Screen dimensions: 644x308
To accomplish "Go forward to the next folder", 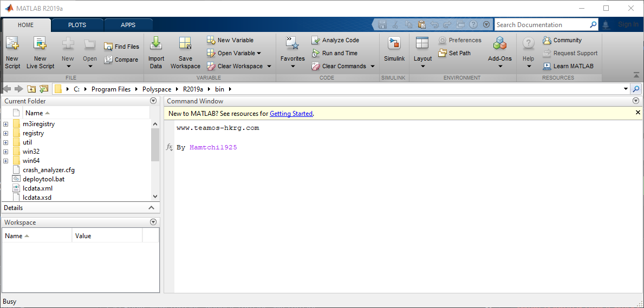I will [x=18, y=89].
